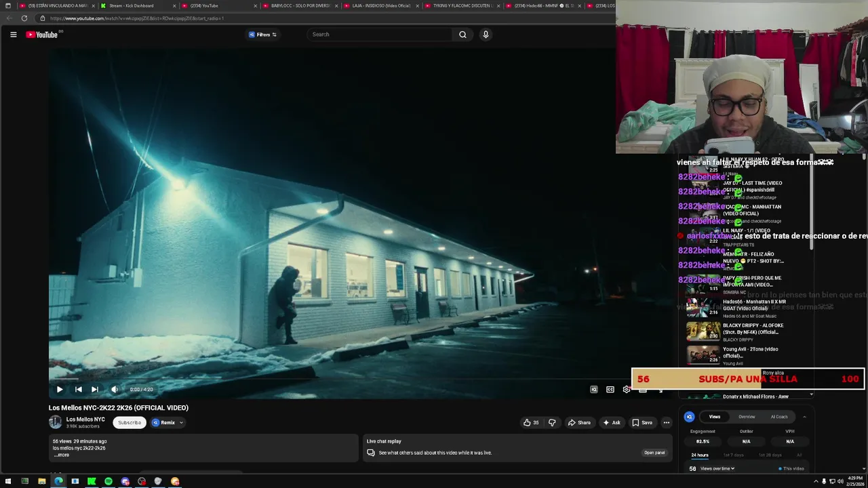Start voice search with microphone icon
Viewport: 868px width, 488px height.
(486, 35)
